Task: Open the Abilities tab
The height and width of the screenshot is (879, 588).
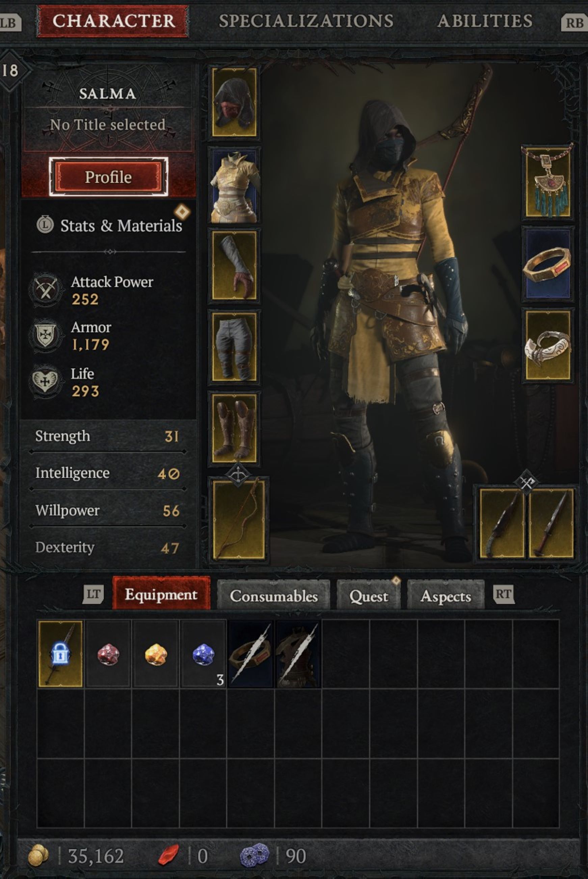Action: [x=484, y=21]
